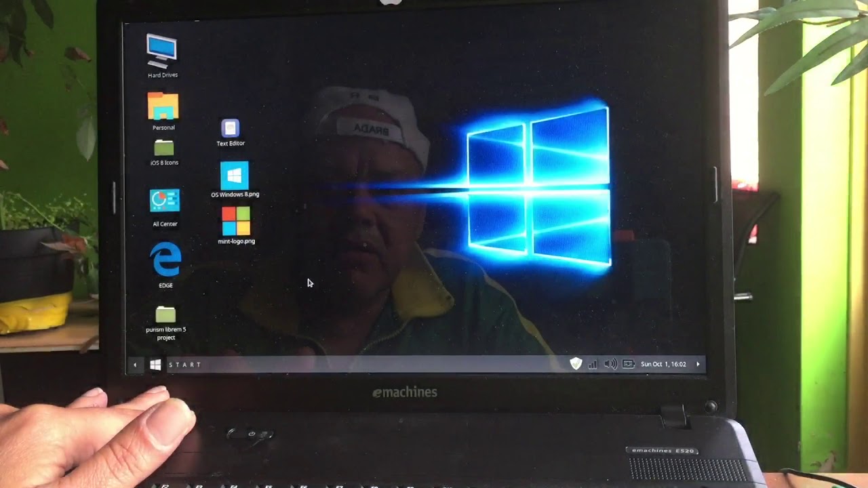Image resolution: width=868 pixels, height=488 pixels.
Task: Open the iOS 8 Icons folder
Action: 164,148
